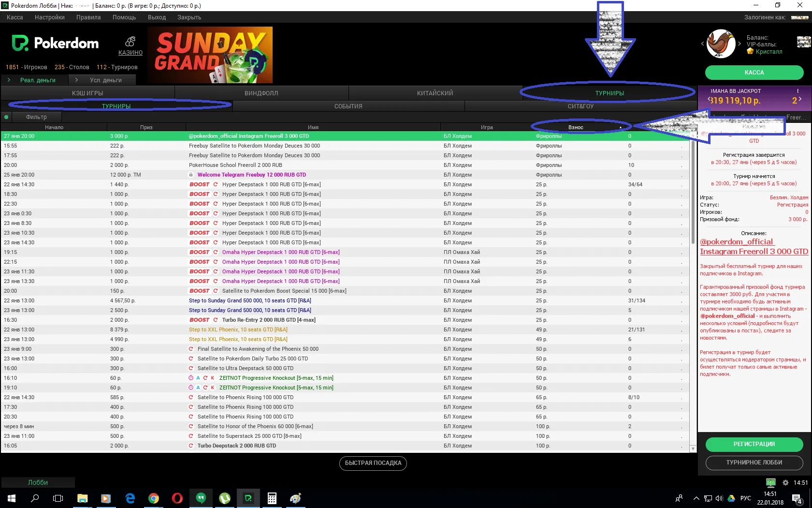The height and width of the screenshot is (508, 812).
Task: Open ТУРНИРНОЕ ЛОББИ
Action: (x=754, y=463)
